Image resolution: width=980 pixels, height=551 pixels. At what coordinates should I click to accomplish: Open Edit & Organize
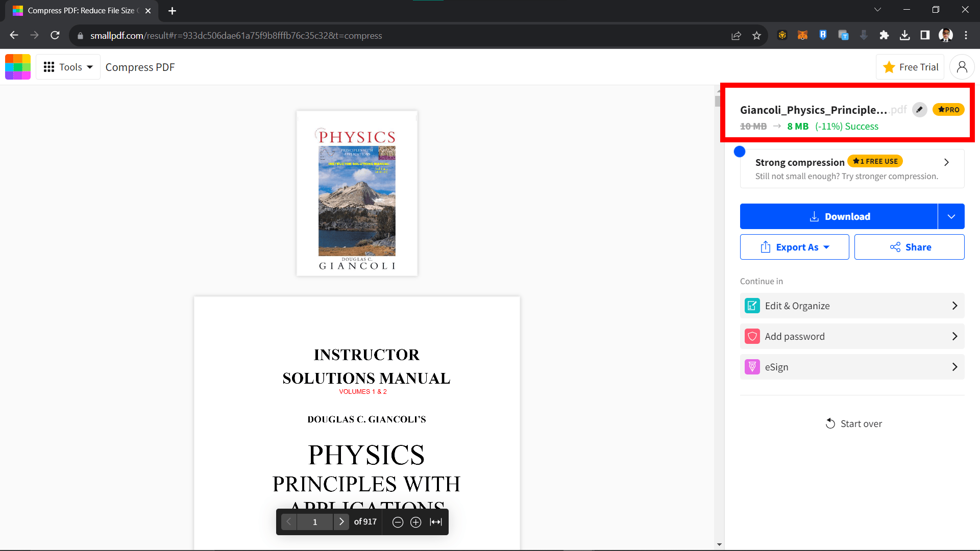pyautogui.click(x=851, y=306)
